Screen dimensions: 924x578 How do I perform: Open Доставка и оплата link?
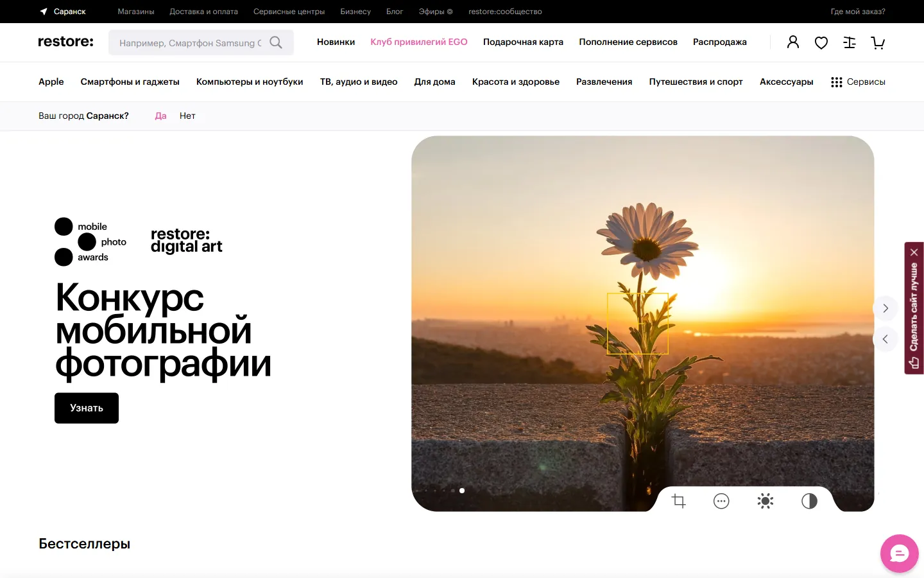(203, 12)
